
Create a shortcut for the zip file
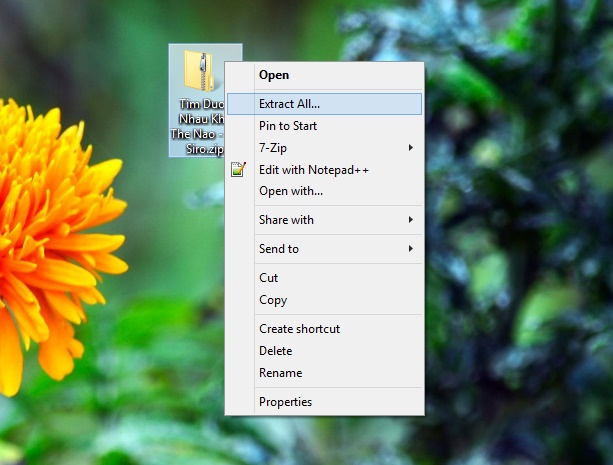(299, 329)
